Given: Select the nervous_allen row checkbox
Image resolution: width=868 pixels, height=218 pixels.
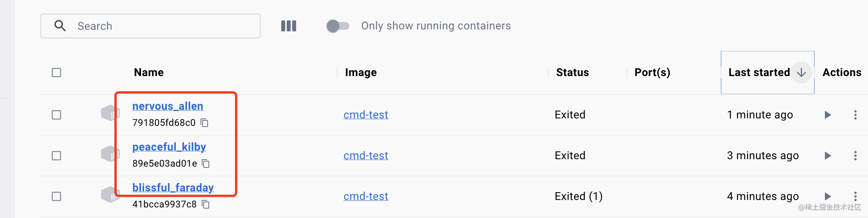Looking at the screenshot, I should 56,115.
